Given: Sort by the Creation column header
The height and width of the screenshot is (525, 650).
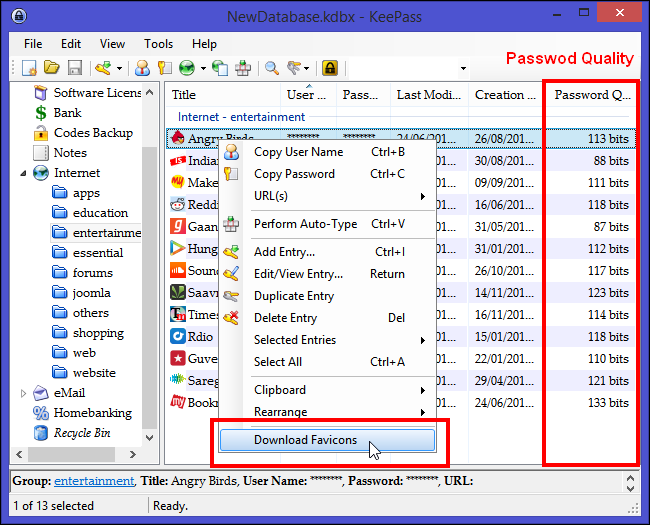Looking at the screenshot, I should click(x=505, y=95).
